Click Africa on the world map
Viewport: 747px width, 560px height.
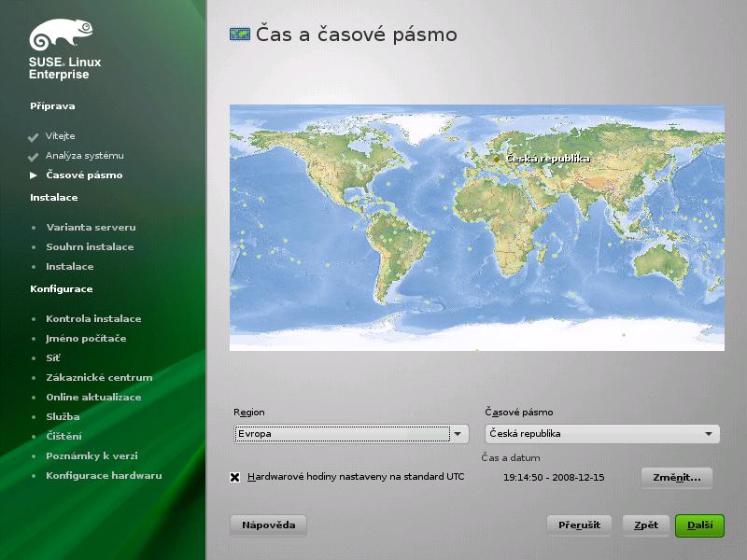(x=500, y=224)
